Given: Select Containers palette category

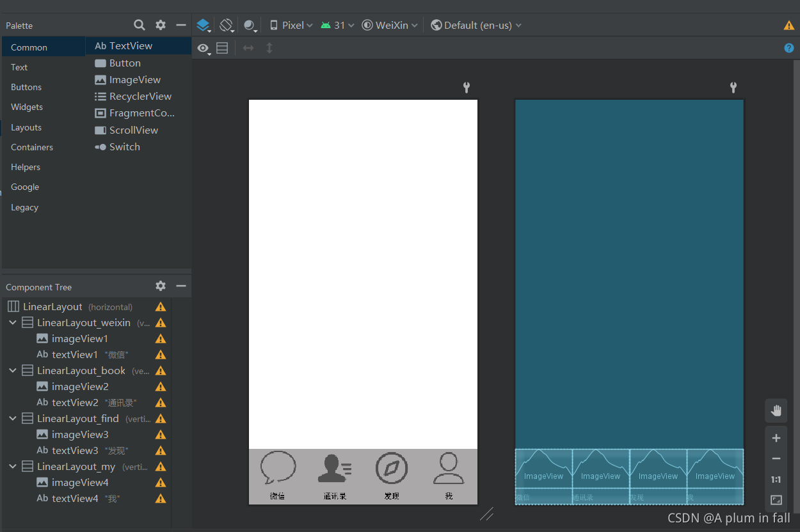Looking at the screenshot, I should pos(44,147).
